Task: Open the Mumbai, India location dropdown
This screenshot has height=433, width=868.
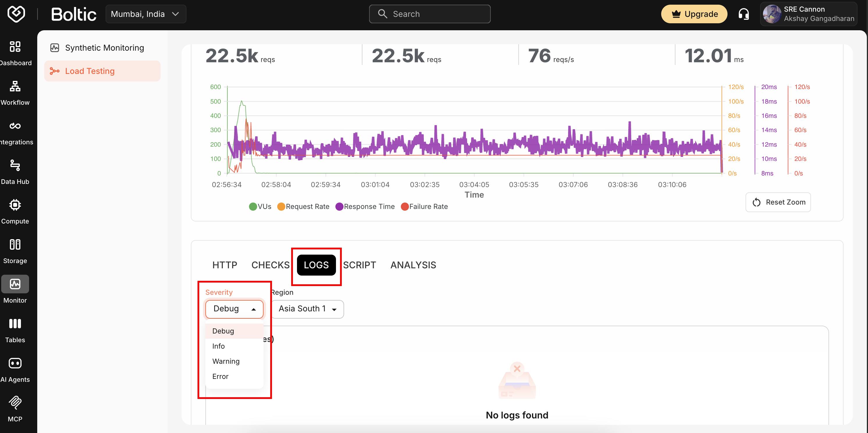Action: [145, 14]
